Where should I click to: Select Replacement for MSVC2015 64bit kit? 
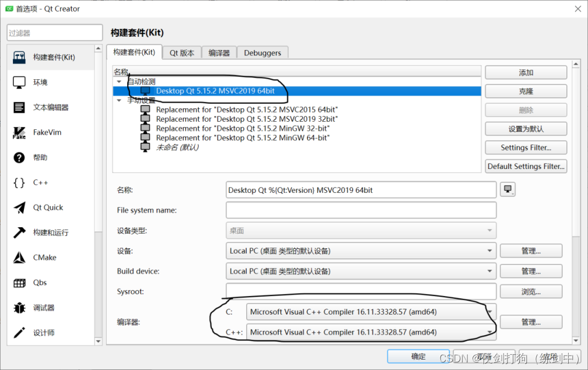tap(247, 110)
